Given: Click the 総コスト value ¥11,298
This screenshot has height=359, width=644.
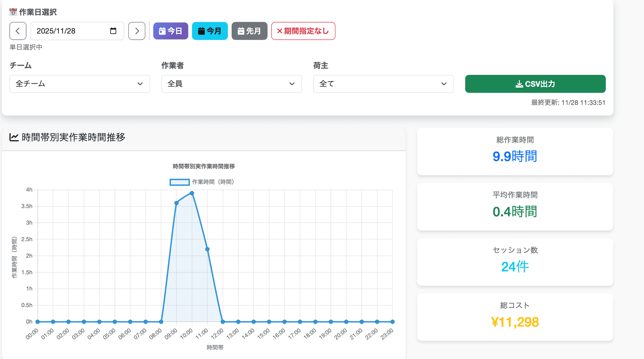Looking at the screenshot, I should pos(515,322).
